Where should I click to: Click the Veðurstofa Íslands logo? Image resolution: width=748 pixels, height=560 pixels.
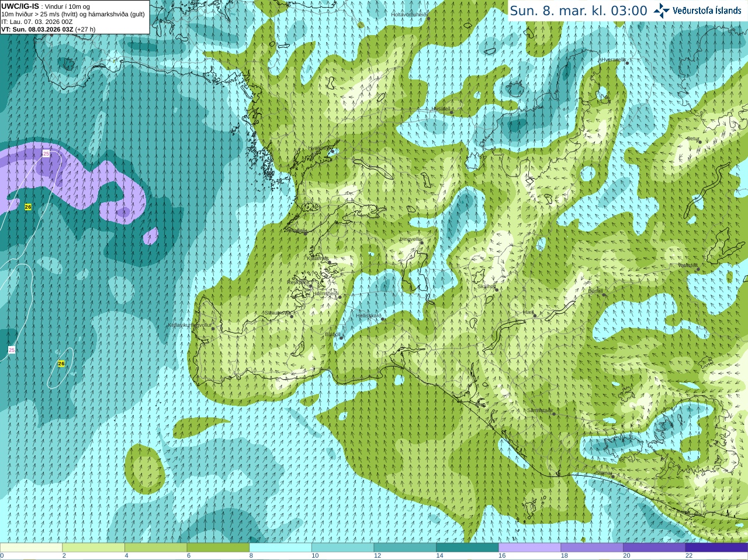tap(697, 11)
